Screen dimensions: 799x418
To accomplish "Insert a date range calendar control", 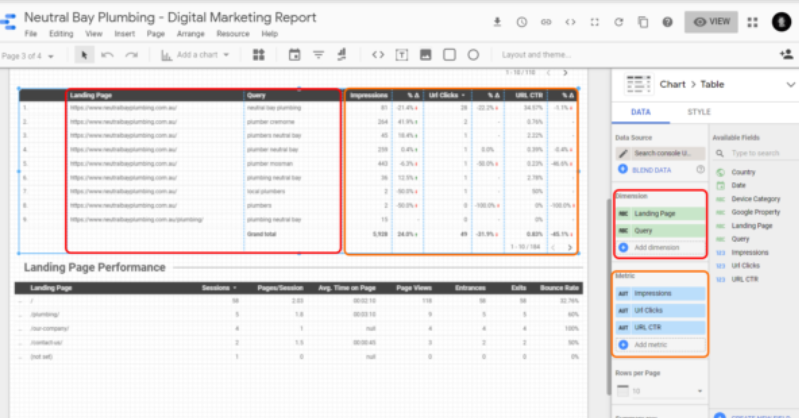I will pos(295,55).
